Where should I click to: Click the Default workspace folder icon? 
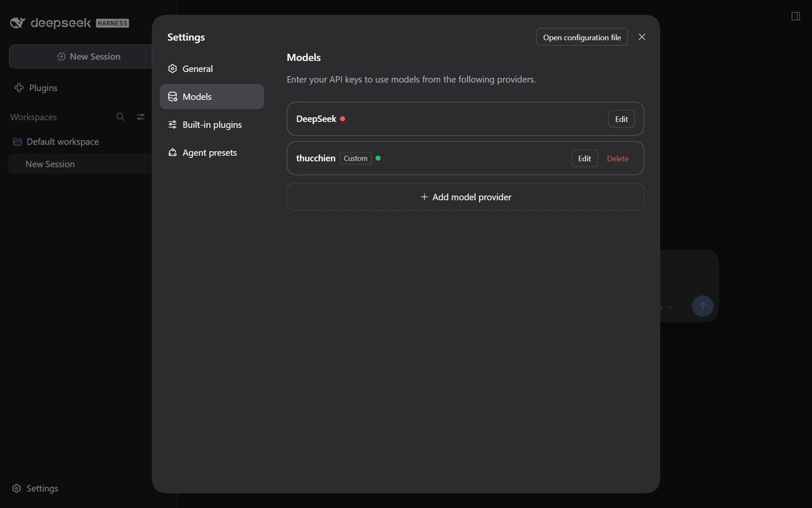click(17, 141)
